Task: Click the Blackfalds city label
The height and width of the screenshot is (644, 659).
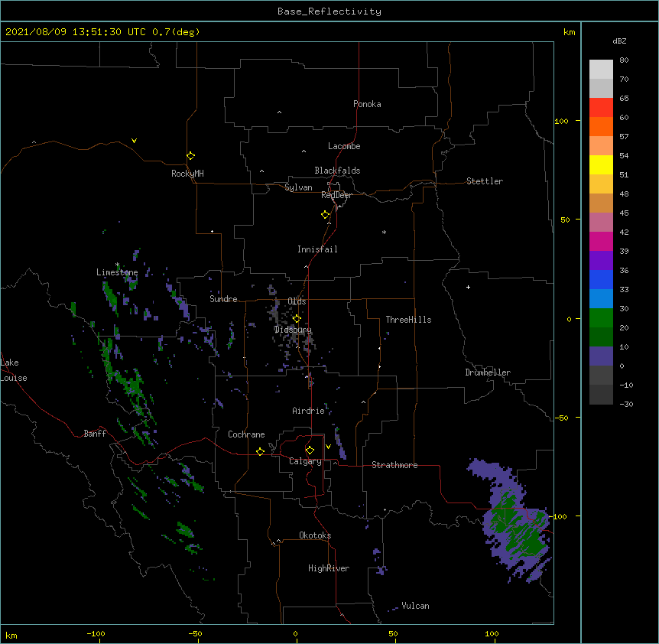Action: pos(337,171)
